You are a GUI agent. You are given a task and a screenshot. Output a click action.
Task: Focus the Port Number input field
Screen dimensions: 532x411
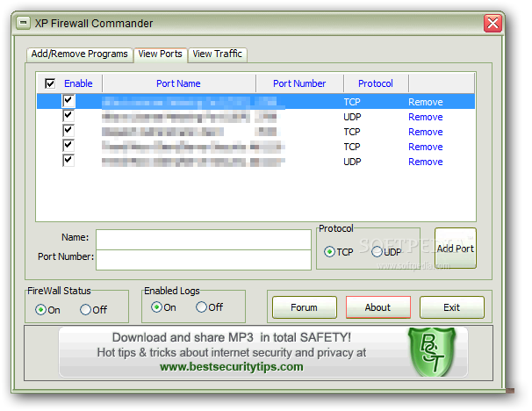[x=204, y=260]
